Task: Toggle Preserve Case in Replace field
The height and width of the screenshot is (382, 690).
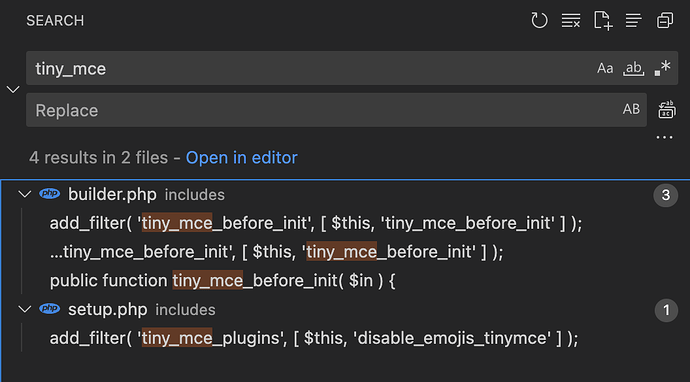Action: (631, 110)
